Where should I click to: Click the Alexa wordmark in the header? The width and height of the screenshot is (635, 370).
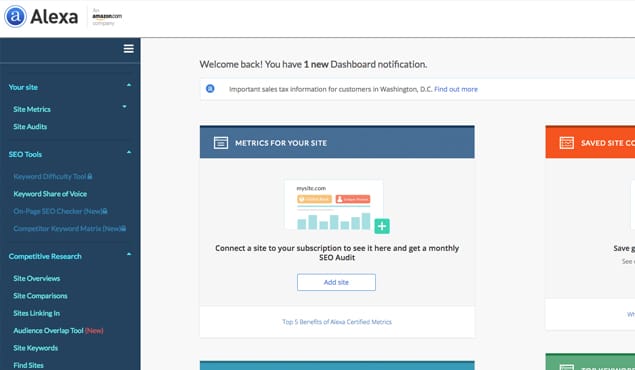point(54,17)
